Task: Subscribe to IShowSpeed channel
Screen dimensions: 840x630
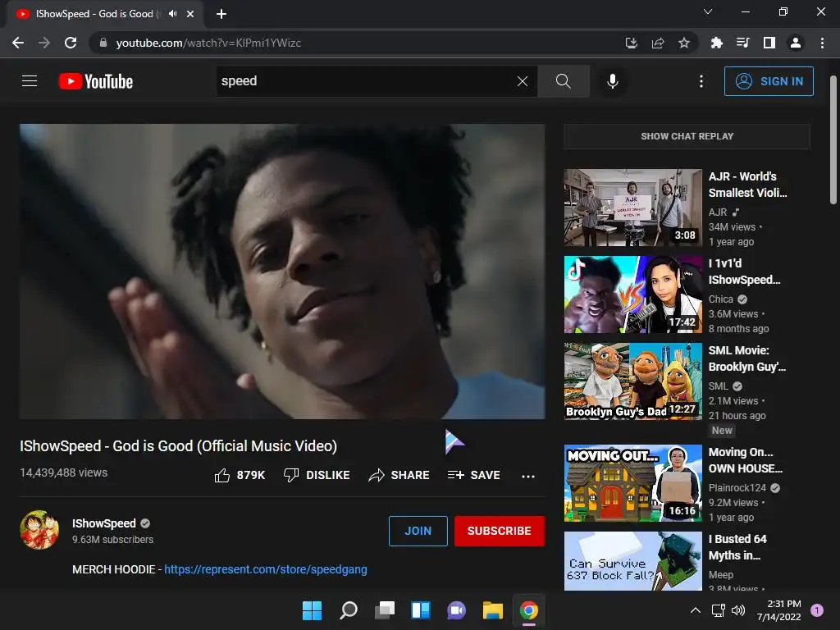Action: 500,531
